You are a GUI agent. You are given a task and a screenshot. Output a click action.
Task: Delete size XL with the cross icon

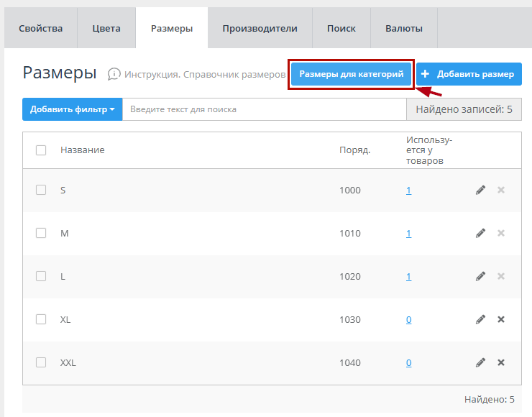501,319
